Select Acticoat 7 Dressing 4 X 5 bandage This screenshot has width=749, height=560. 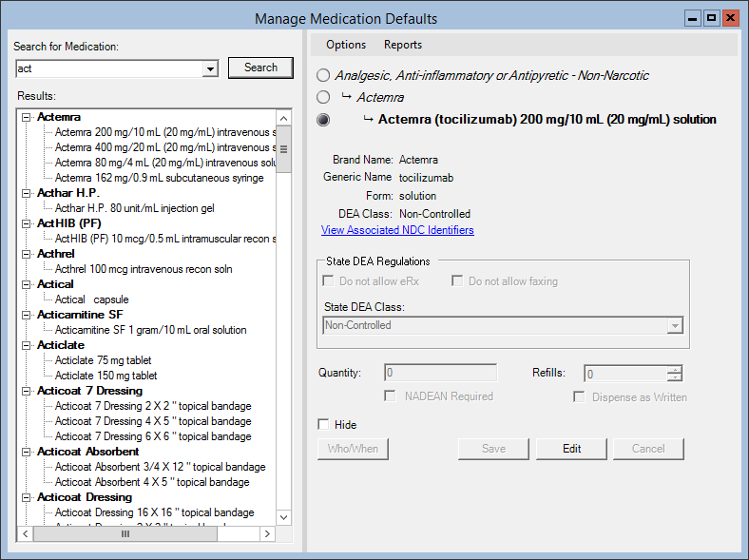click(153, 421)
